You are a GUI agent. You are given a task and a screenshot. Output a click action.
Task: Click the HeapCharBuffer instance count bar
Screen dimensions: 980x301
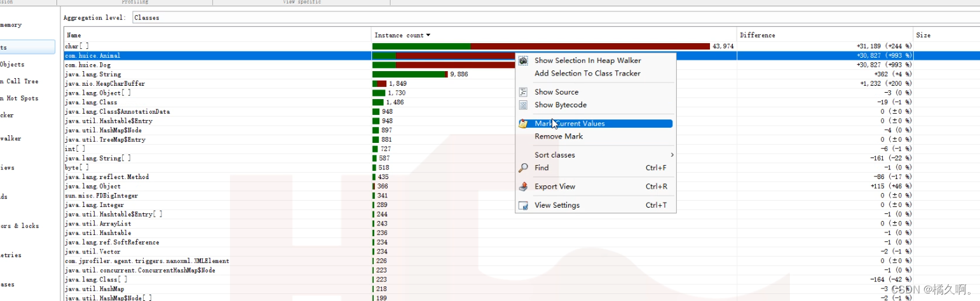pyautogui.click(x=379, y=84)
